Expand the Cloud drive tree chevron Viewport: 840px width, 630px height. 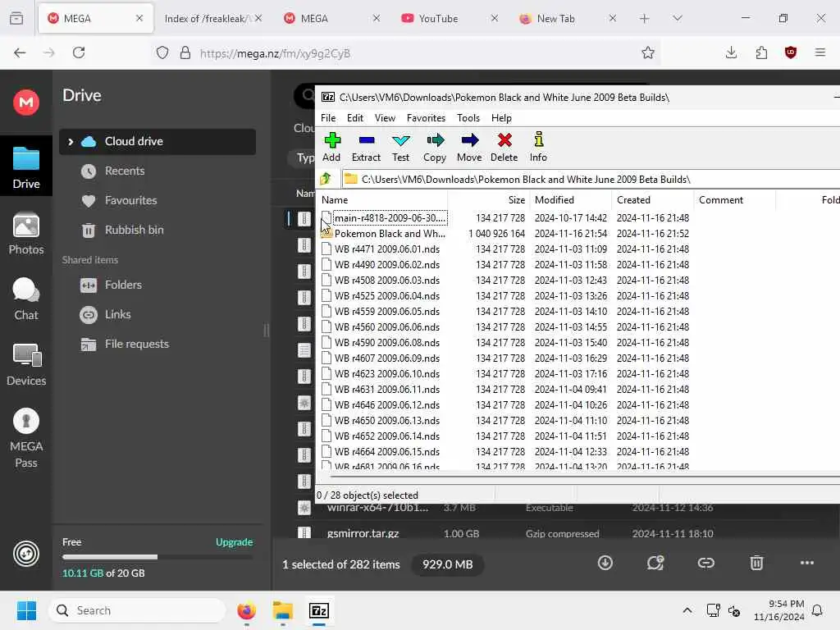71,141
